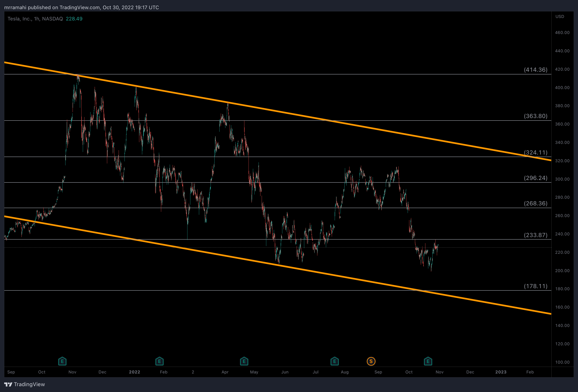The image size is (578, 392).
Task: Click the (296.24) price level label
Action: (x=535, y=178)
